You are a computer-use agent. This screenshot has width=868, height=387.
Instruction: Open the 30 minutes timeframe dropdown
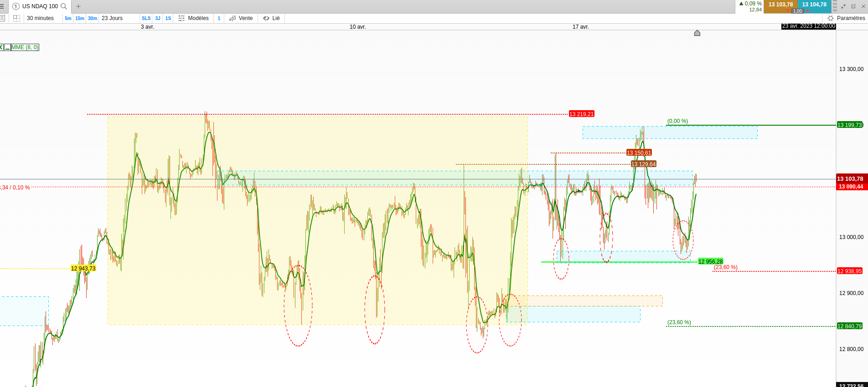[41, 18]
